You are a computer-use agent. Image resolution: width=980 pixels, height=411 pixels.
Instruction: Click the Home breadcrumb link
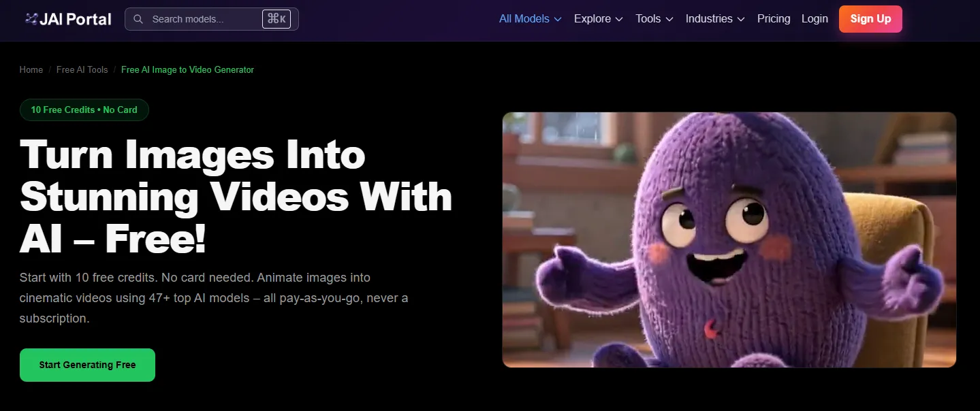coord(31,69)
